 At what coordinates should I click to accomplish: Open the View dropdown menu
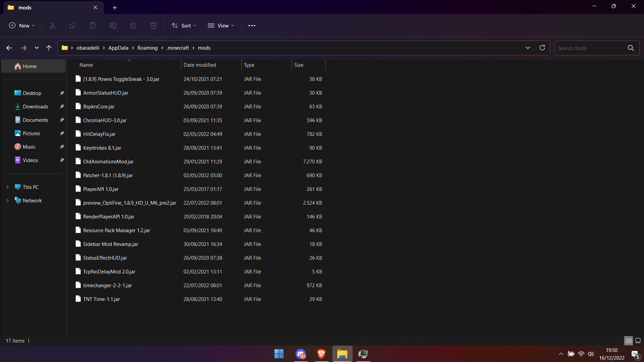221,25
